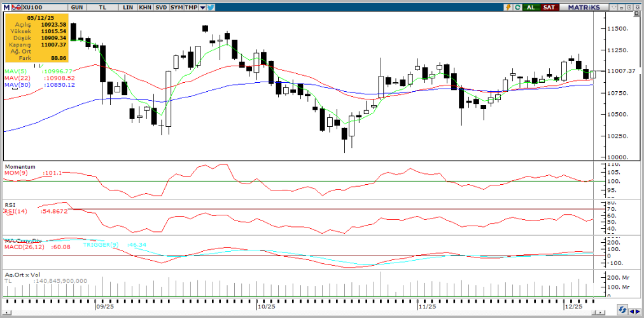Open the GUN period selector

(77, 6)
